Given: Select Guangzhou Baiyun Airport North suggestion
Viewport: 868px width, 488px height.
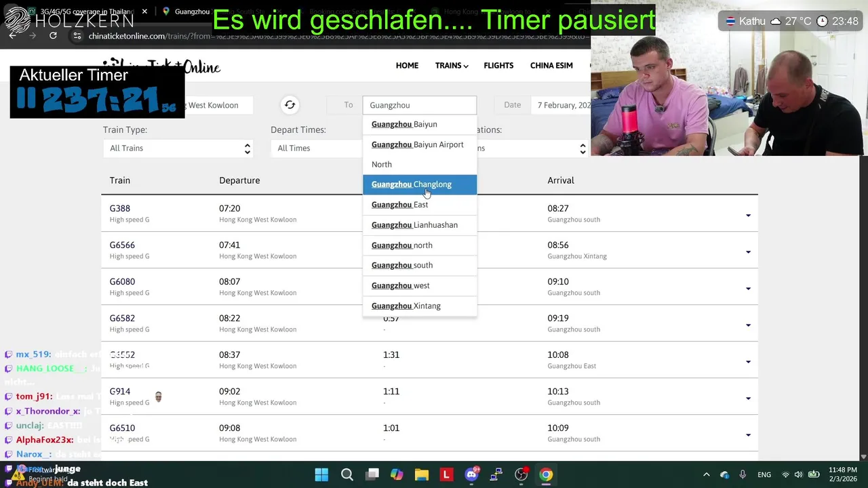Looking at the screenshot, I should pyautogui.click(x=420, y=155).
